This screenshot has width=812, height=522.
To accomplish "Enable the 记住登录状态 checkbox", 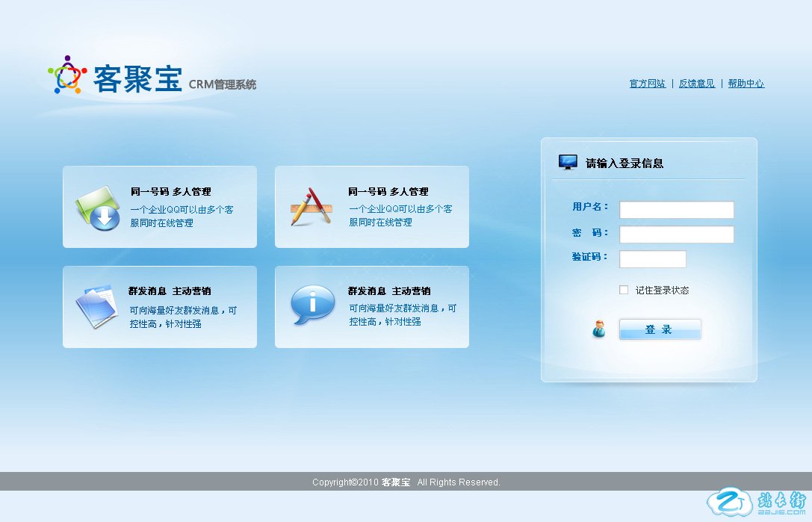I will (x=624, y=290).
